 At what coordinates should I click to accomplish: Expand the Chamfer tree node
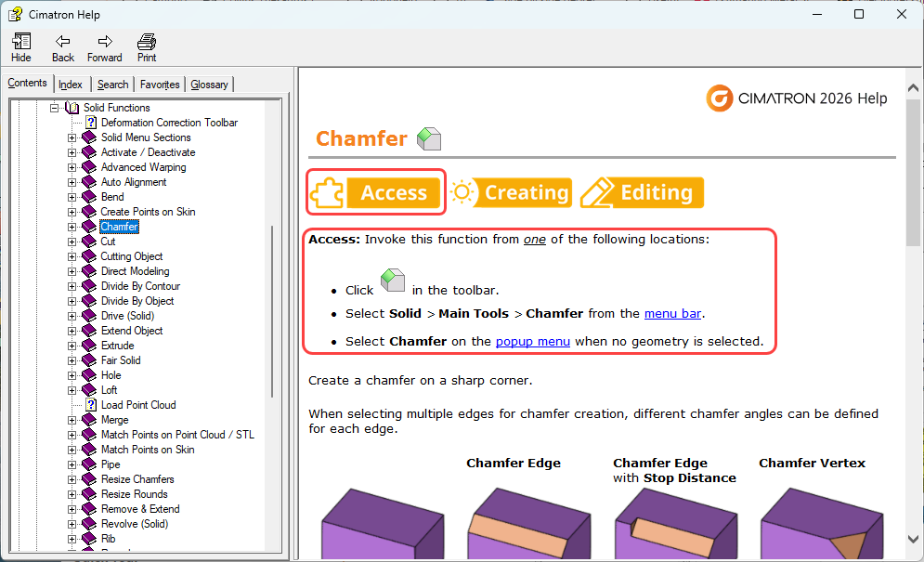click(x=72, y=227)
